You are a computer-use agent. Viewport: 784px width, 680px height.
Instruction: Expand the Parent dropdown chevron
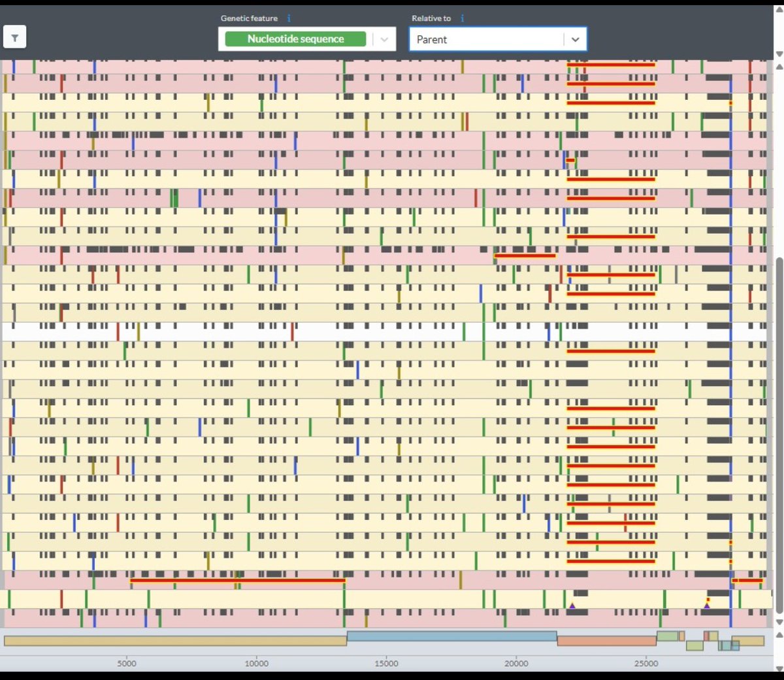click(x=575, y=39)
